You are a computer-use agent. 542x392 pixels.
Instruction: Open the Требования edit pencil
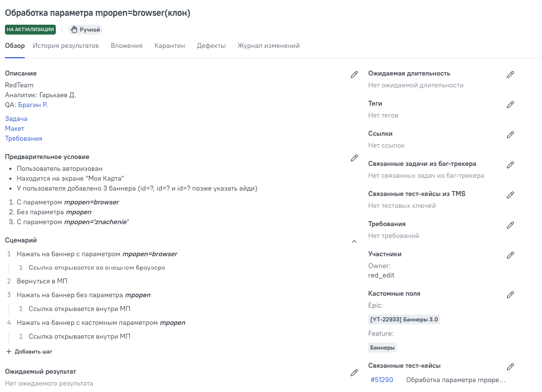coord(510,225)
